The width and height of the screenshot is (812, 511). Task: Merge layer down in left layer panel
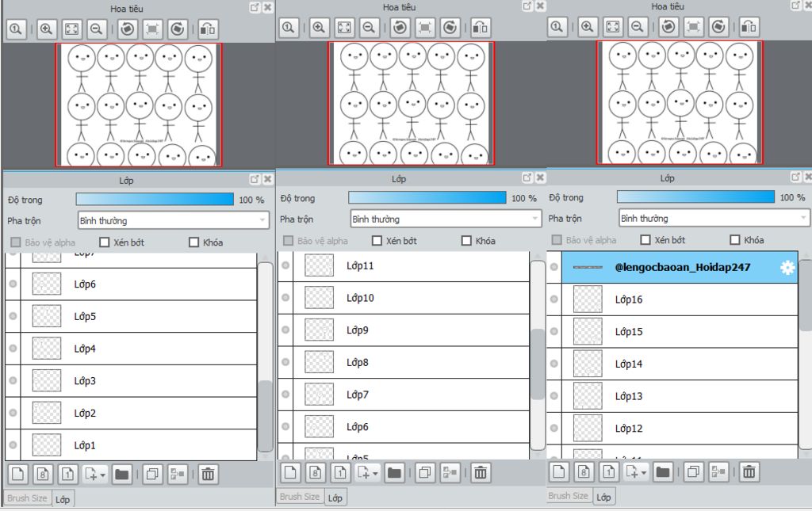(x=178, y=474)
